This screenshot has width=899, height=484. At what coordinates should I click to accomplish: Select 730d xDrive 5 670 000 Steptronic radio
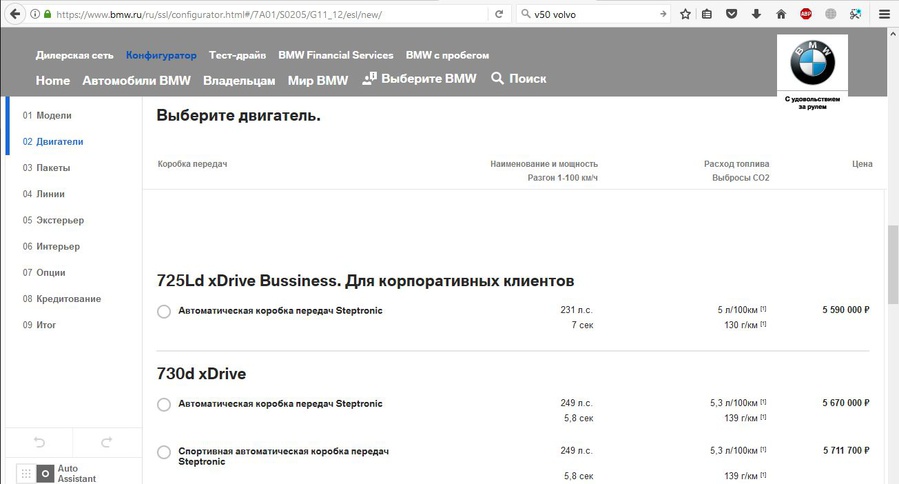(x=164, y=404)
